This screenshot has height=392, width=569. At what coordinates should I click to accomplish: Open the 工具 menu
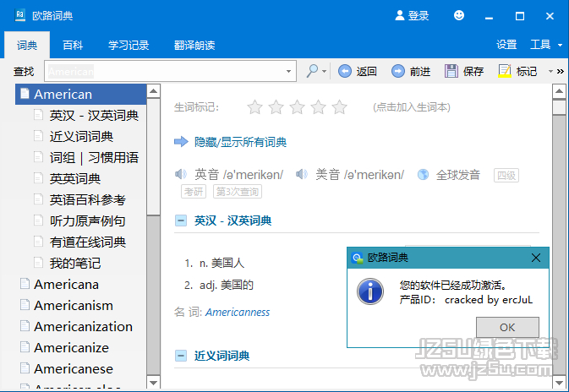[541, 45]
